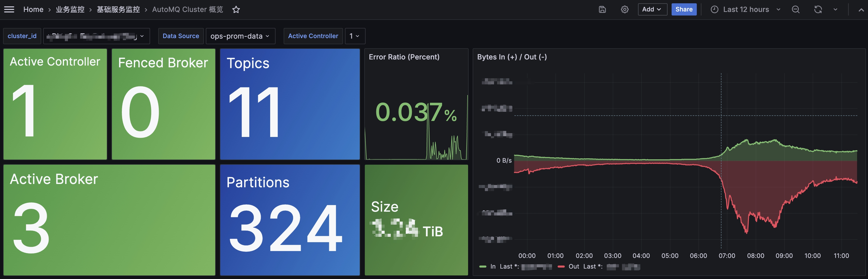Refresh the dashboard
This screenshot has width=868, height=279.
pyautogui.click(x=818, y=9)
